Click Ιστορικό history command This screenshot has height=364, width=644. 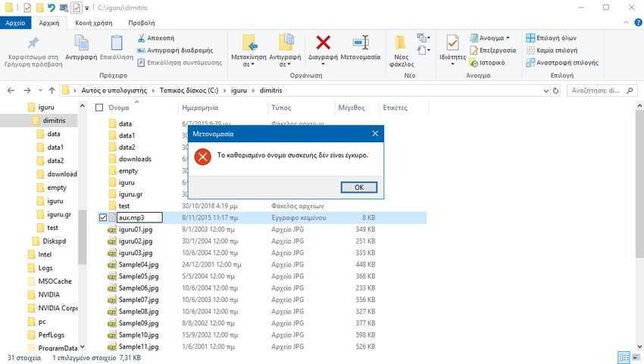coord(487,63)
